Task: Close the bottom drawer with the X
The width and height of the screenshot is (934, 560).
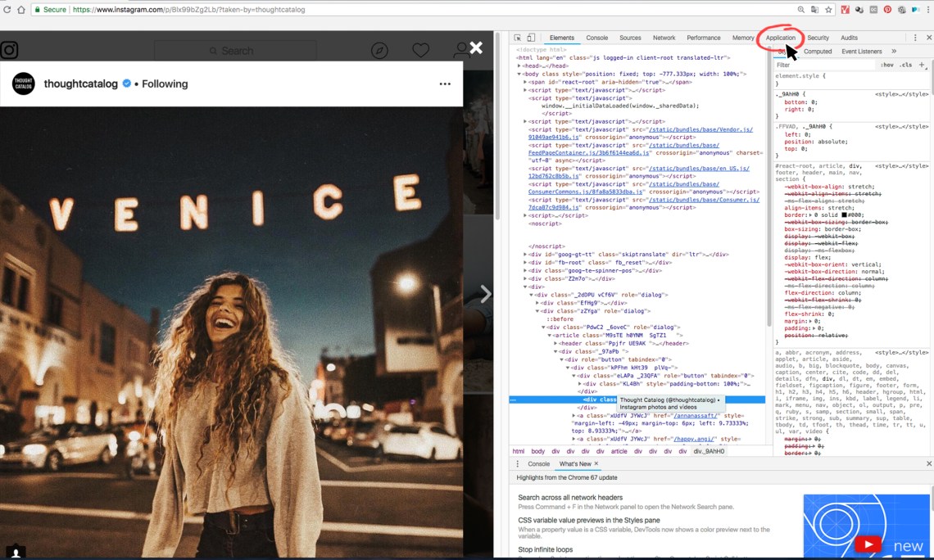Action: pos(928,463)
